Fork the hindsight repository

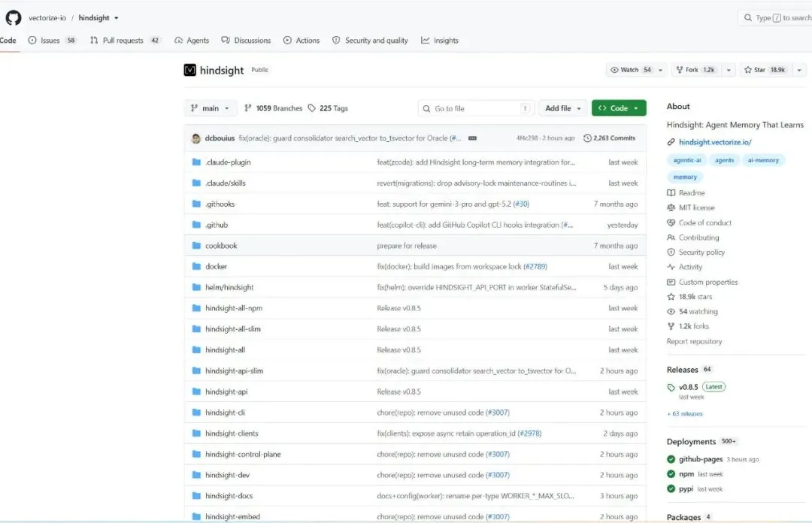pyautogui.click(x=696, y=70)
